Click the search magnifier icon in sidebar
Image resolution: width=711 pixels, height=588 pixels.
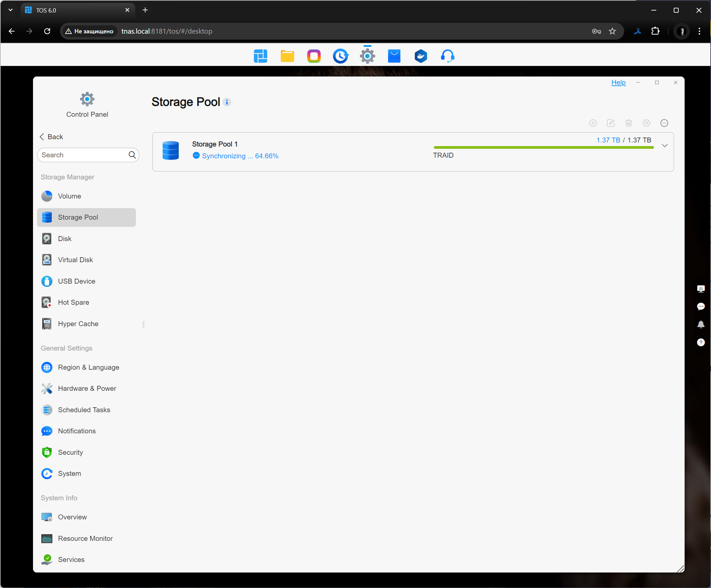pos(132,155)
